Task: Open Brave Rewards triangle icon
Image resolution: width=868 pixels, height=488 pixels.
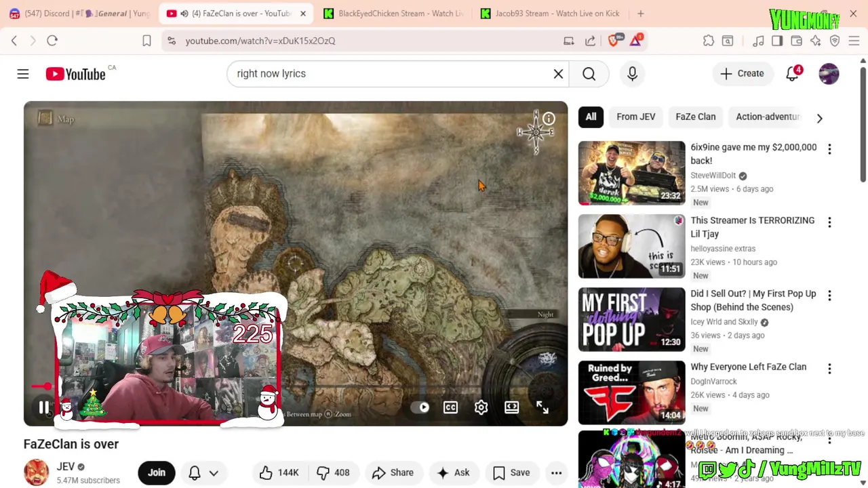Action: click(635, 41)
